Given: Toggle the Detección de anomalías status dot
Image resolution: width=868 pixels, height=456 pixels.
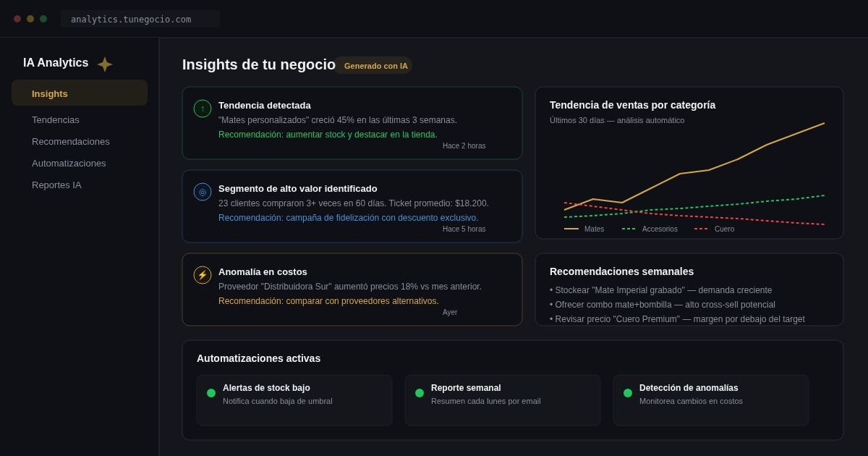Looking at the screenshot, I should tap(627, 393).
